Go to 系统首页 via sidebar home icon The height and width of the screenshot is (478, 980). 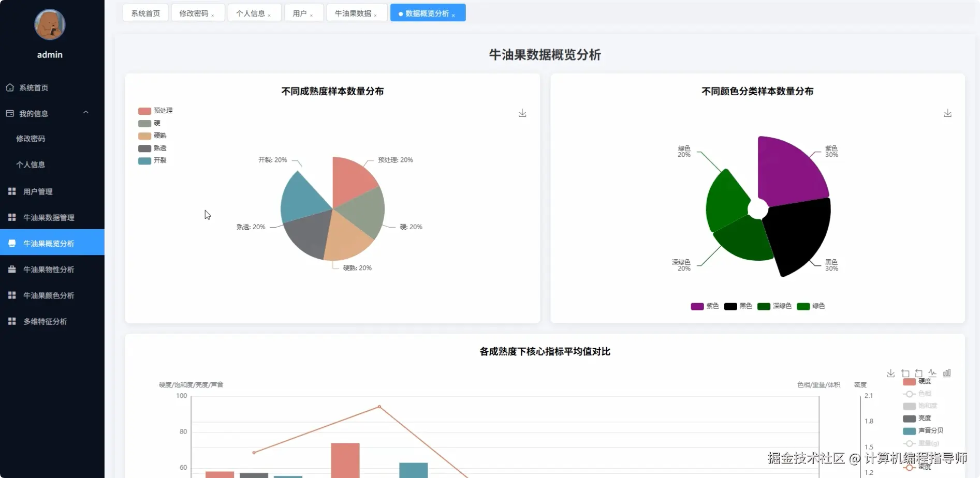10,87
